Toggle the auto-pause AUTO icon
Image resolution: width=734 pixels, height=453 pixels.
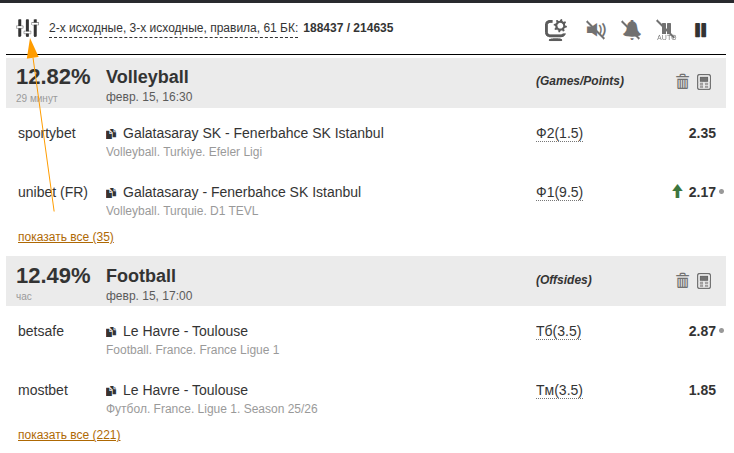pyautogui.click(x=666, y=29)
